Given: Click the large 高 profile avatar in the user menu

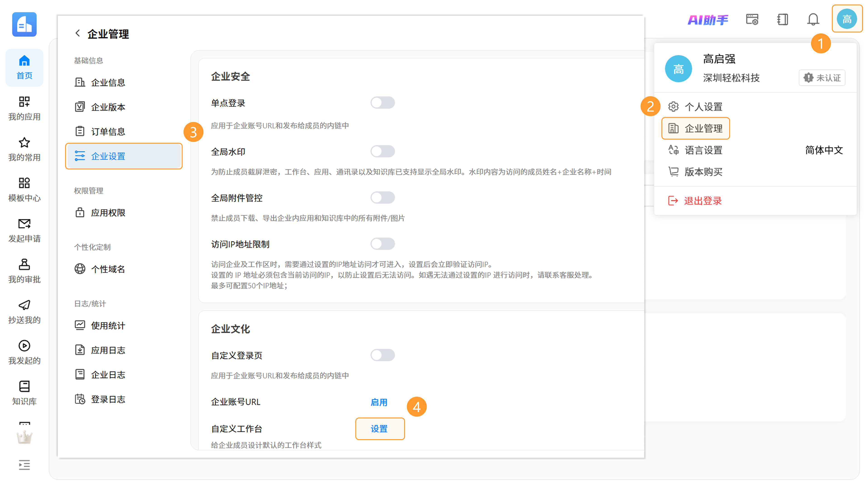Looking at the screenshot, I should tap(678, 69).
